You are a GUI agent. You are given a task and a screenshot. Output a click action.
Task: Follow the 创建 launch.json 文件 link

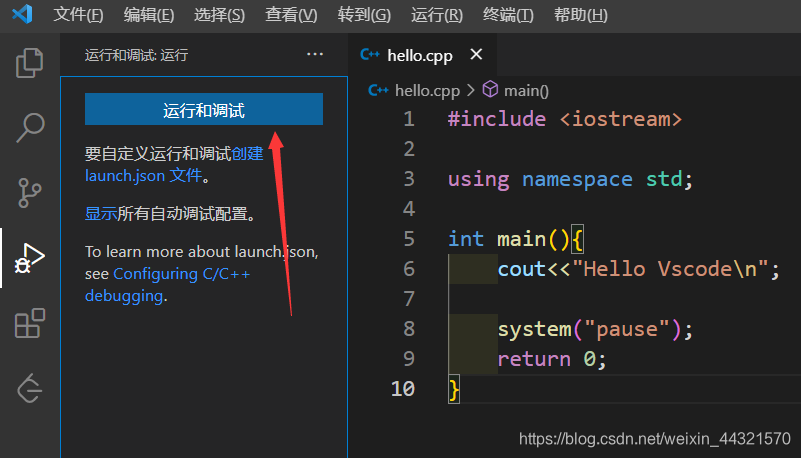coord(174,164)
